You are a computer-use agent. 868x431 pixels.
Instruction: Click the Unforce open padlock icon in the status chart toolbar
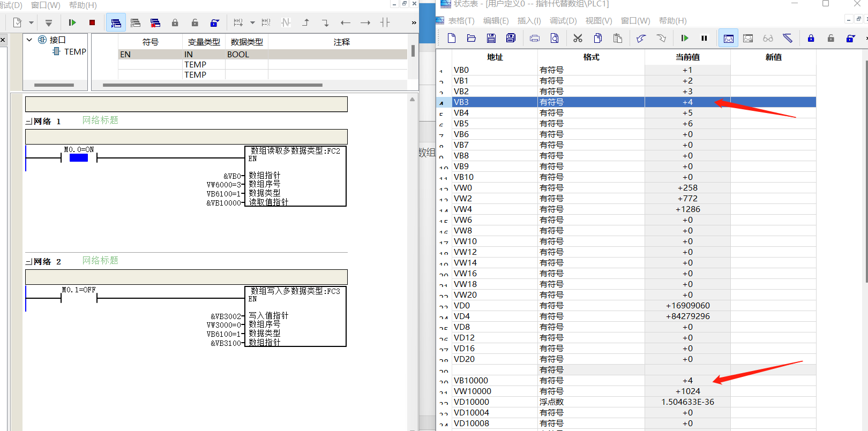(x=830, y=38)
